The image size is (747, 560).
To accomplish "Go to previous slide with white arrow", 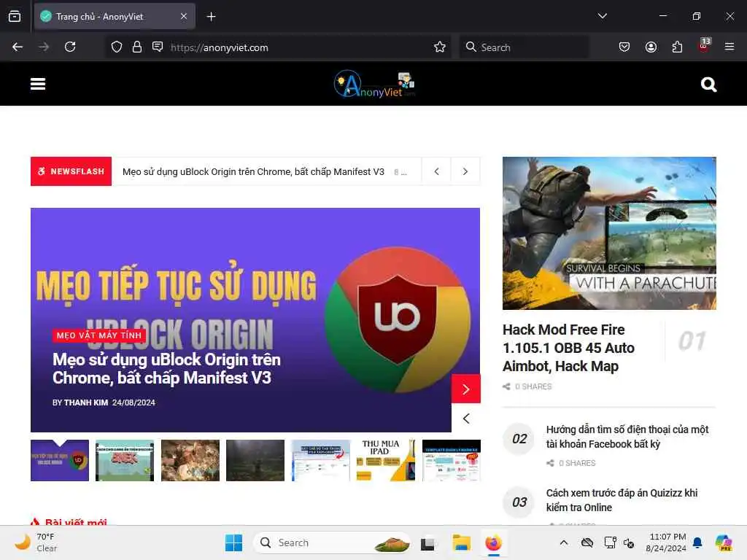I will (x=466, y=419).
